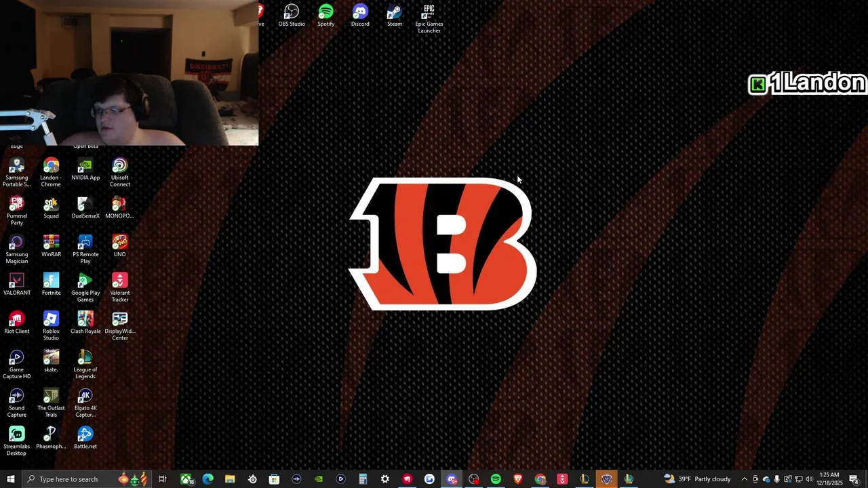Select Game Capture HD desktop icon
Screen dimensions: 868x488
(x=17, y=365)
